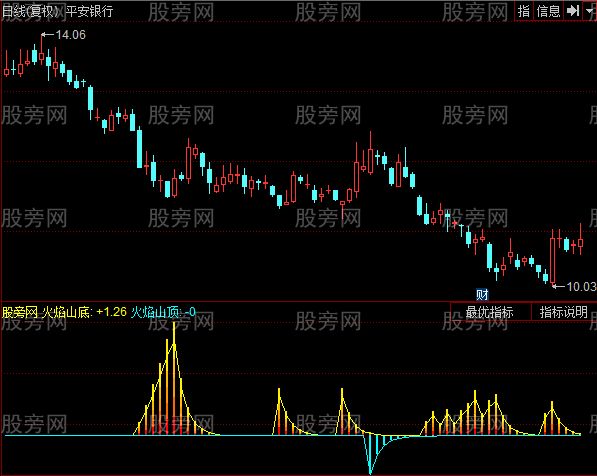The height and width of the screenshot is (476, 597).
Task: Click the 日线(复权) period label
Action: 30,11
